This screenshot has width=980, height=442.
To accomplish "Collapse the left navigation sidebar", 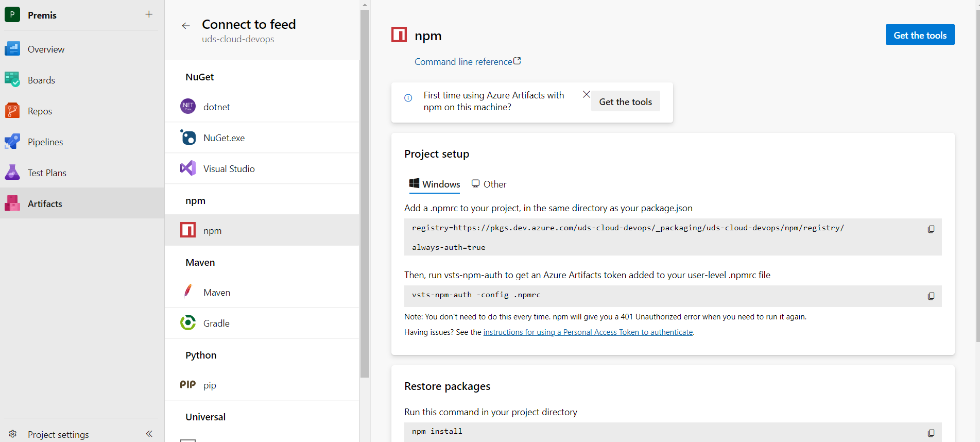I will coord(149,434).
